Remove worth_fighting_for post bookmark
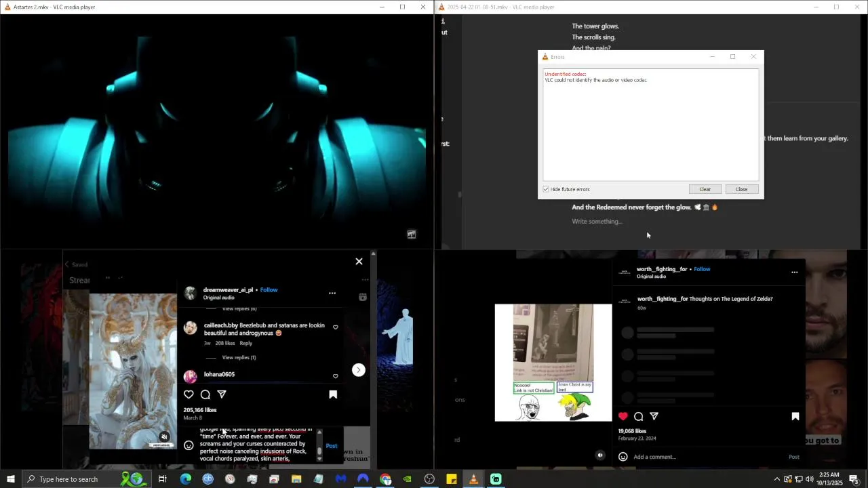868x488 pixels. coord(795,416)
